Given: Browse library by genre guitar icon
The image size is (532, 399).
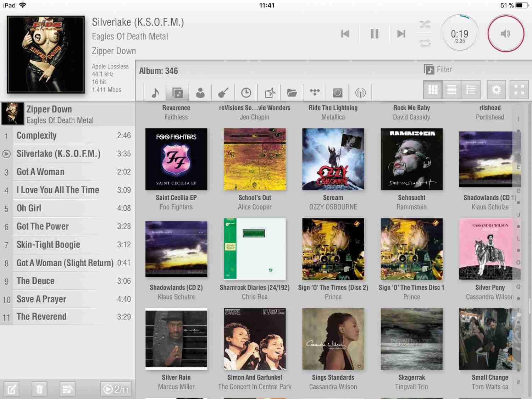Looking at the screenshot, I should (x=223, y=93).
